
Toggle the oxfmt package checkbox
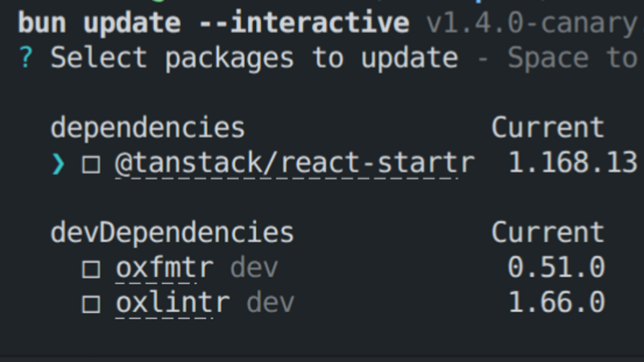[x=91, y=269]
